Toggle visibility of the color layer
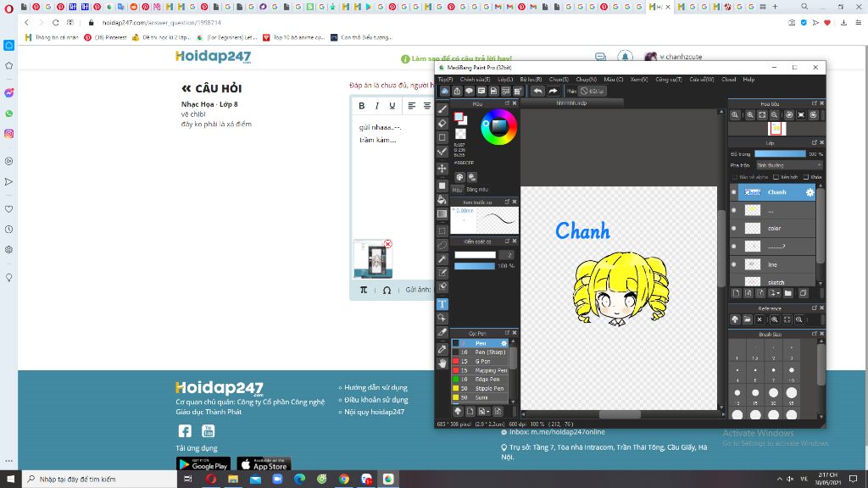 point(734,228)
